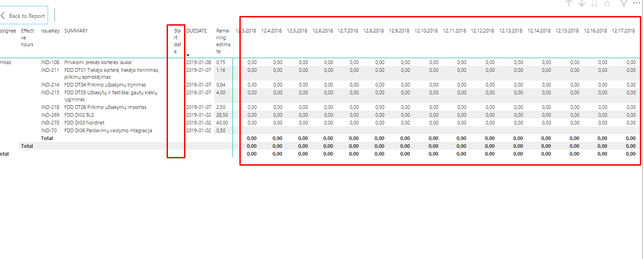Sort by the IssueKey column header
The height and width of the screenshot is (259, 644).
coord(50,31)
